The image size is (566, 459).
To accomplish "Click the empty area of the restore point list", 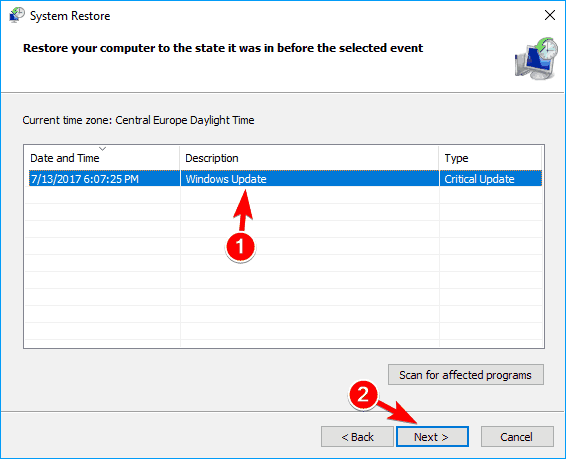I will (x=284, y=289).
